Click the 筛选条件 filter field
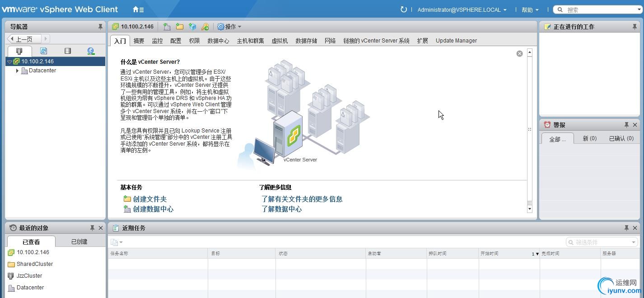This screenshot has width=644, height=298. 602,242
